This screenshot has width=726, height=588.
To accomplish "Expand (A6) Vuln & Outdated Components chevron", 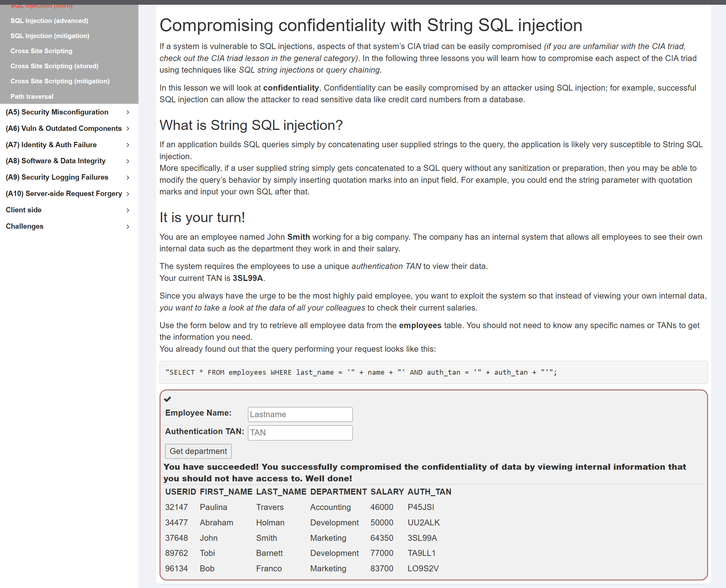I will tap(128, 128).
